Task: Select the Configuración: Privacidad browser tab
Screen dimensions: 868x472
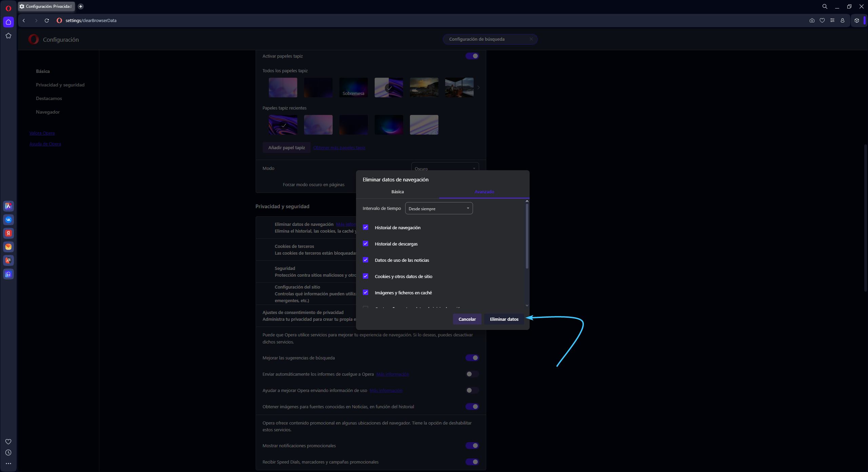Action: 46,6
